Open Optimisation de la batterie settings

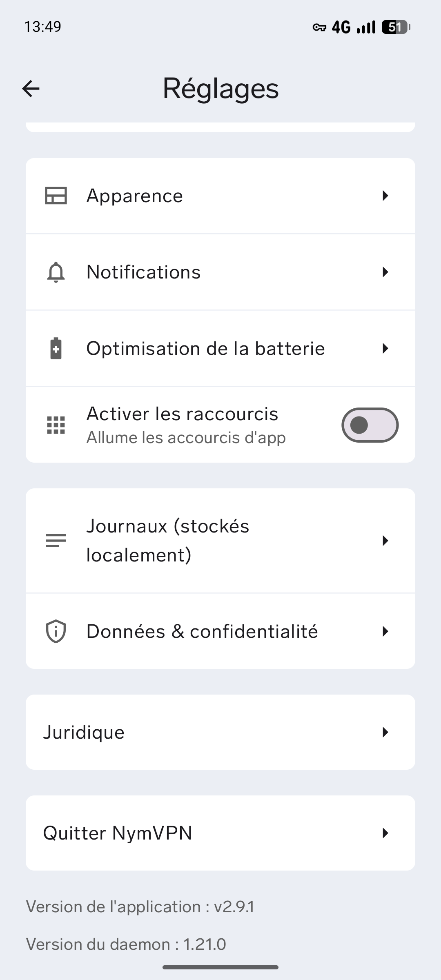pyautogui.click(x=206, y=349)
